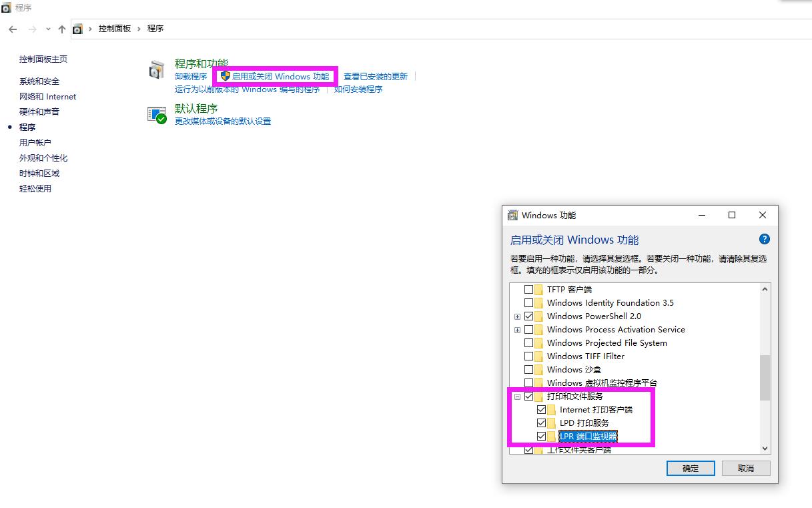Click the TFTP 客户端 folder icon
Screen dimensions: 812x508
pyautogui.click(x=538, y=290)
